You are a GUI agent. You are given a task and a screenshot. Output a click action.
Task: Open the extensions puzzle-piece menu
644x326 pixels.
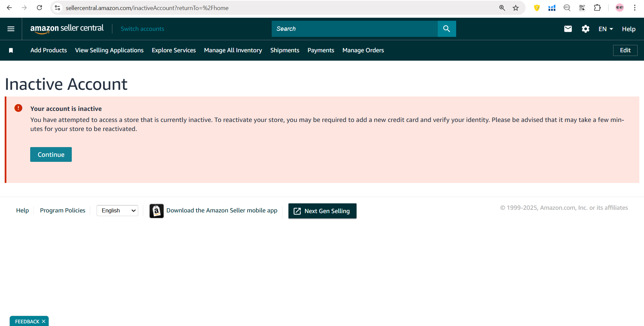tap(597, 8)
